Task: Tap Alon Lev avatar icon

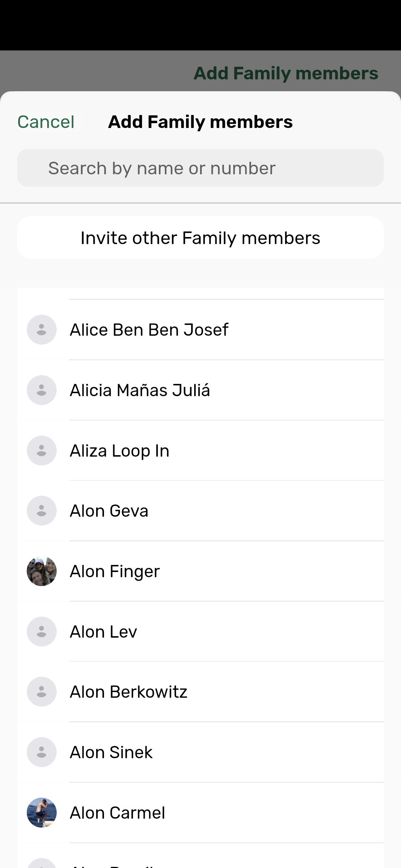Action: tap(42, 632)
